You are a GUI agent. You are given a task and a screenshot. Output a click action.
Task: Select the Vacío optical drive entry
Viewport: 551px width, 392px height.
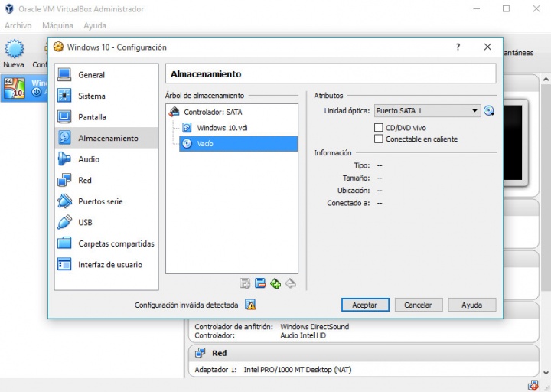(238, 143)
